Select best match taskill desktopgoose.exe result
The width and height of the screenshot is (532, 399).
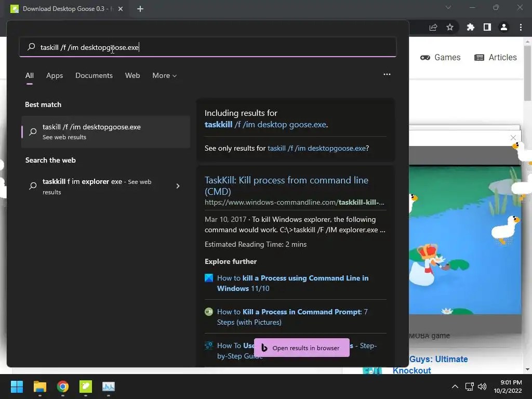coord(105,131)
